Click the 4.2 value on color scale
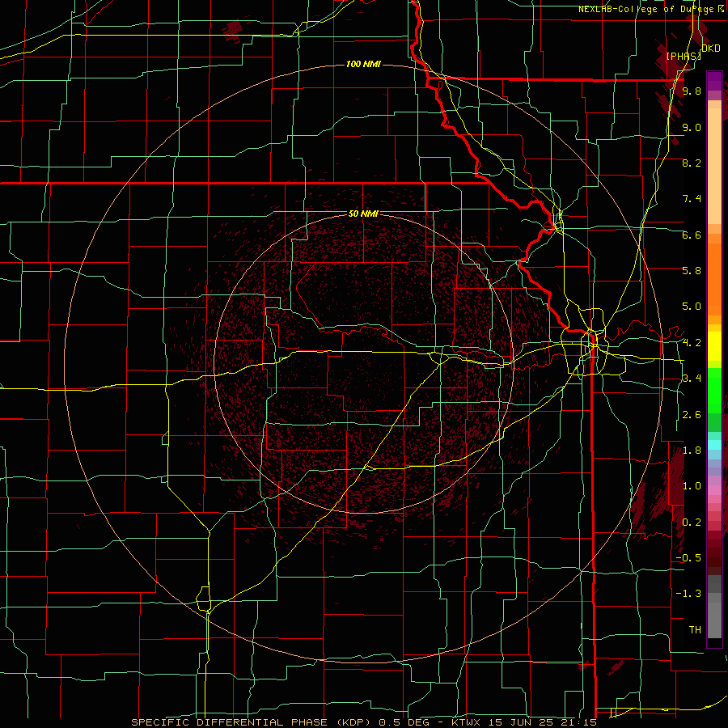728x728 pixels. tap(692, 343)
